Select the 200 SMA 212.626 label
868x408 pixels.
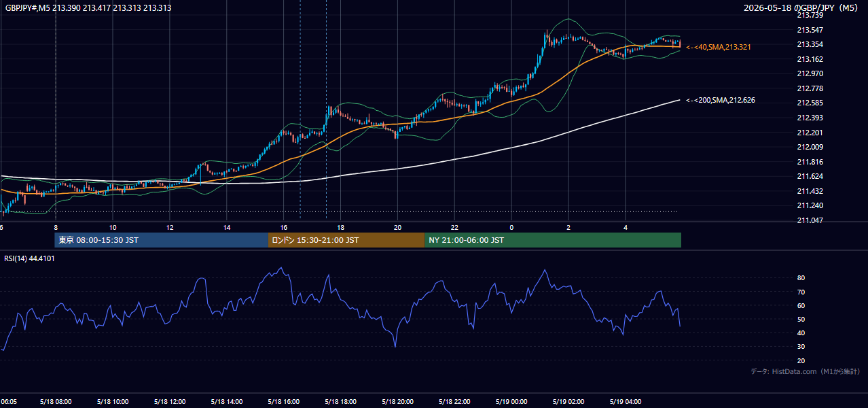click(721, 100)
